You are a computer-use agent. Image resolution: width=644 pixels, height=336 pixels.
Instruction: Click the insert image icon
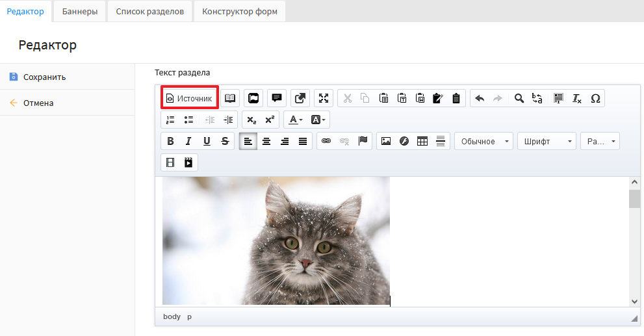[386, 141]
